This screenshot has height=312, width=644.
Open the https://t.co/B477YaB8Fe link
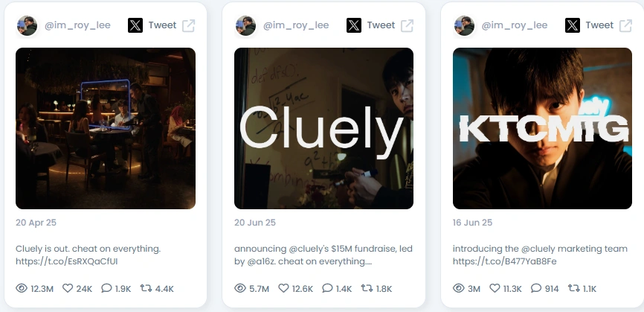coord(504,261)
